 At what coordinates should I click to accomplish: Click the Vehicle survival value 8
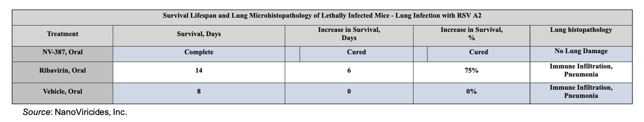click(199, 92)
